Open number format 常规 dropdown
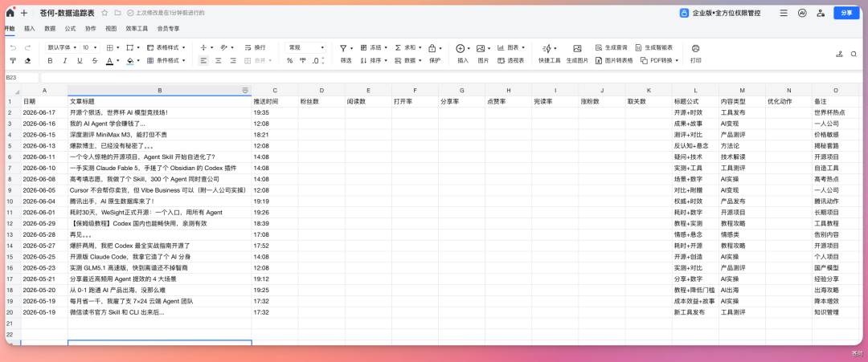The width and height of the screenshot is (868, 362). (305, 48)
